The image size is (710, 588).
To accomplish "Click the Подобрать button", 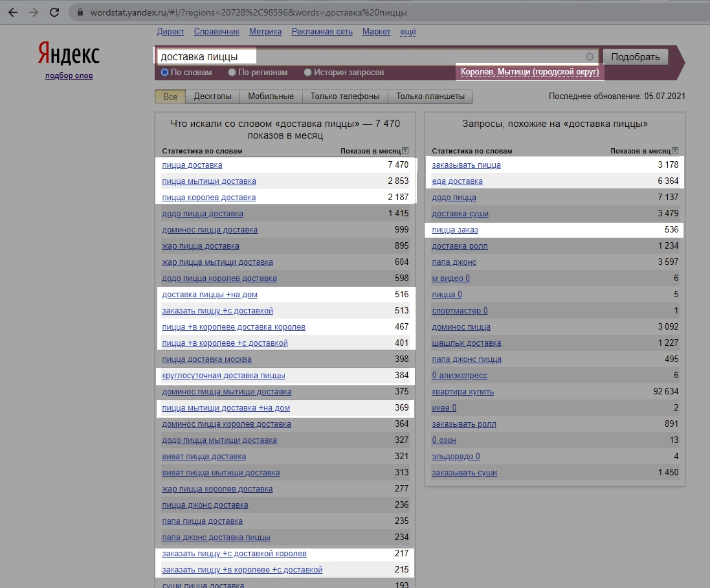I will 636,56.
